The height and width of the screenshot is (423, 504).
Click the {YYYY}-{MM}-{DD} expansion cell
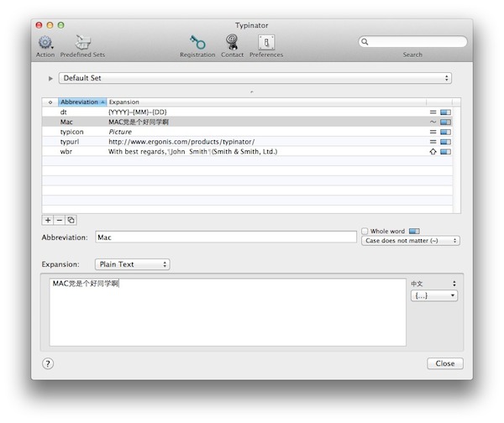pos(138,112)
